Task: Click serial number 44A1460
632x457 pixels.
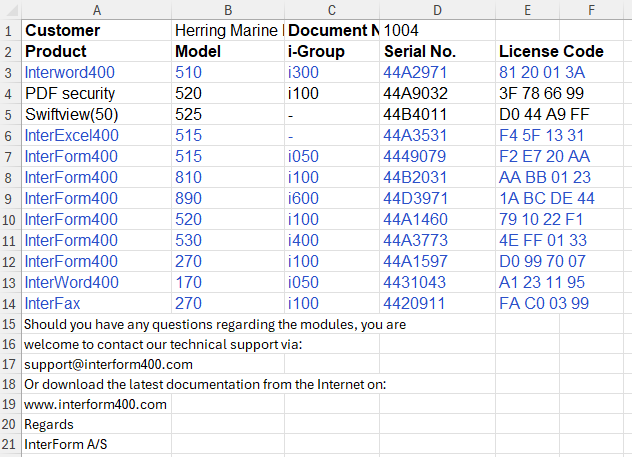Action: click(437, 219)
